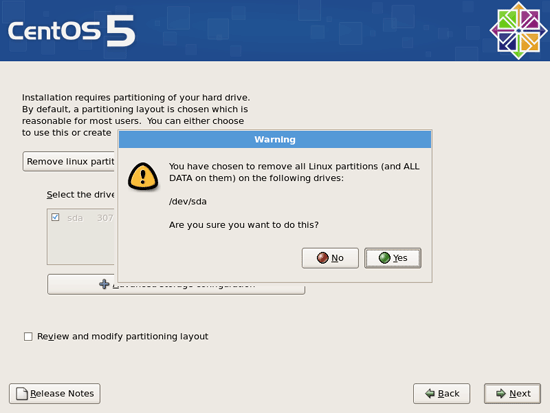This screenshot has height=413, width=550.
Task: Enable Review and modify partitioning layout
Action: 28,337
